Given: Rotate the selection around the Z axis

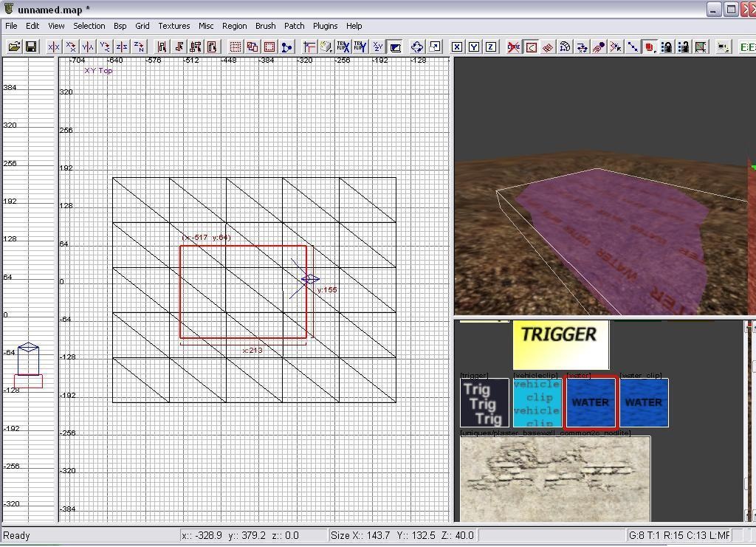Looking at the screenshot, I should click(x=139, y=47).
